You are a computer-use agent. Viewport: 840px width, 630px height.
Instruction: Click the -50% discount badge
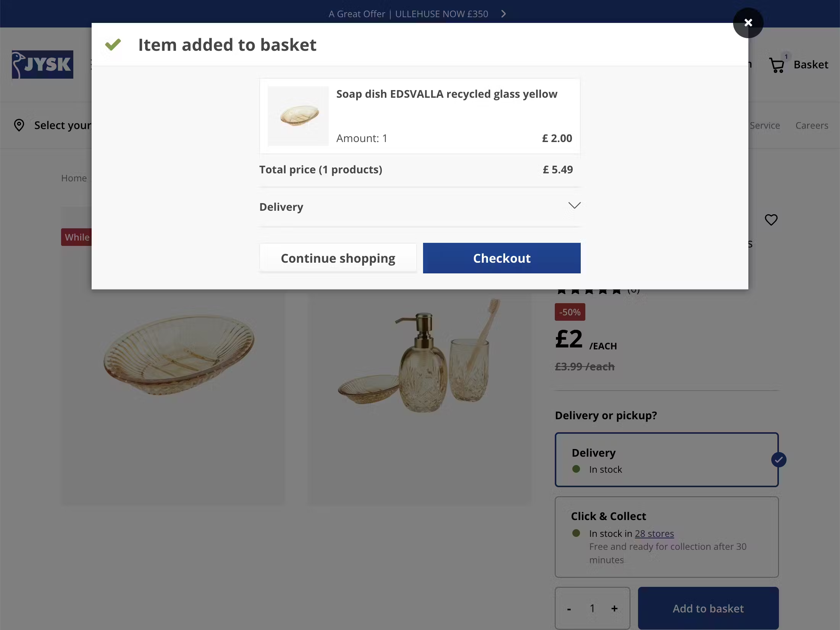pyautogui.click(x=570, y=312)
